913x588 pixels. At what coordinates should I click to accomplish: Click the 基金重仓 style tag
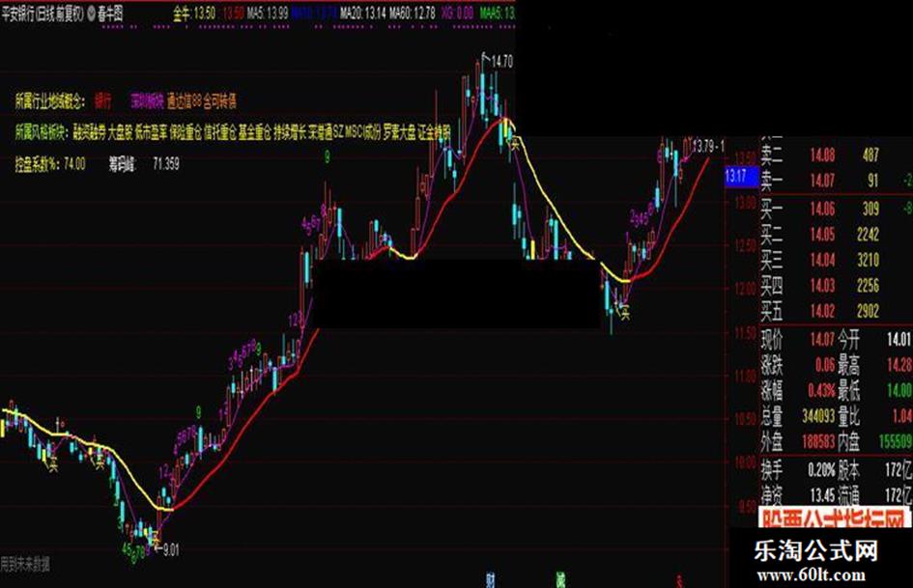pos(254,133)
